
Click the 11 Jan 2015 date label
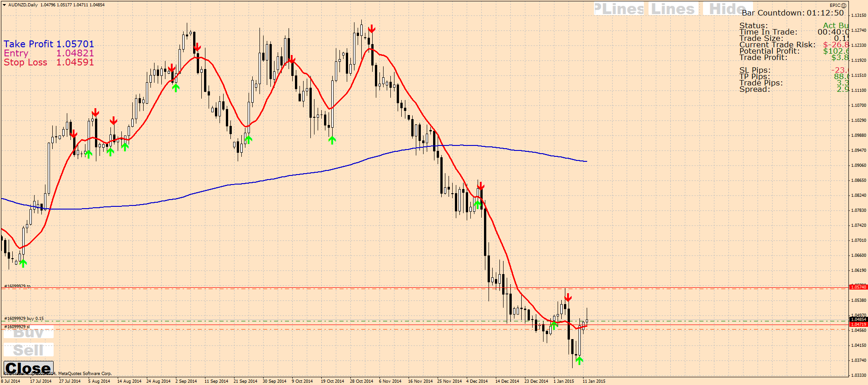tap(594, 381)
